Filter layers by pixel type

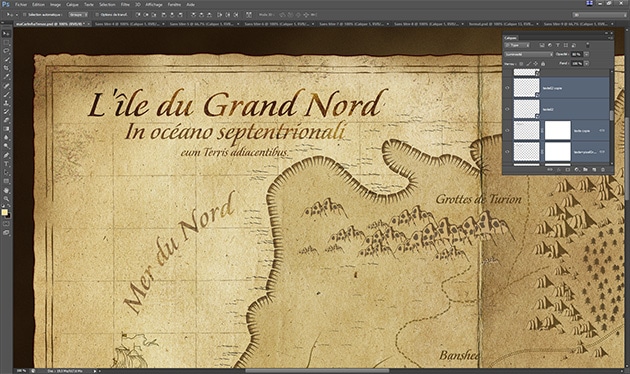[x=542, y=45]
